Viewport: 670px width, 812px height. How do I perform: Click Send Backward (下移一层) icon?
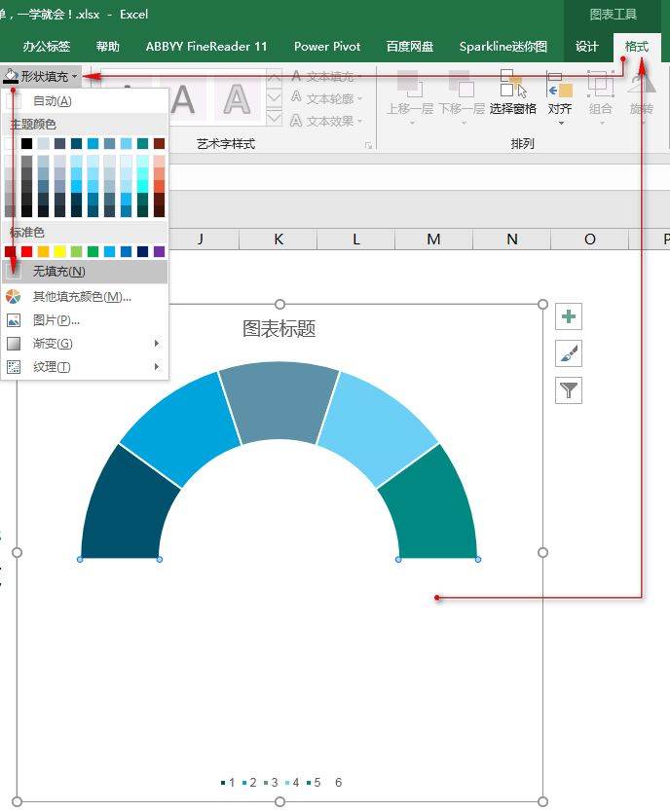tap(462, 85)
